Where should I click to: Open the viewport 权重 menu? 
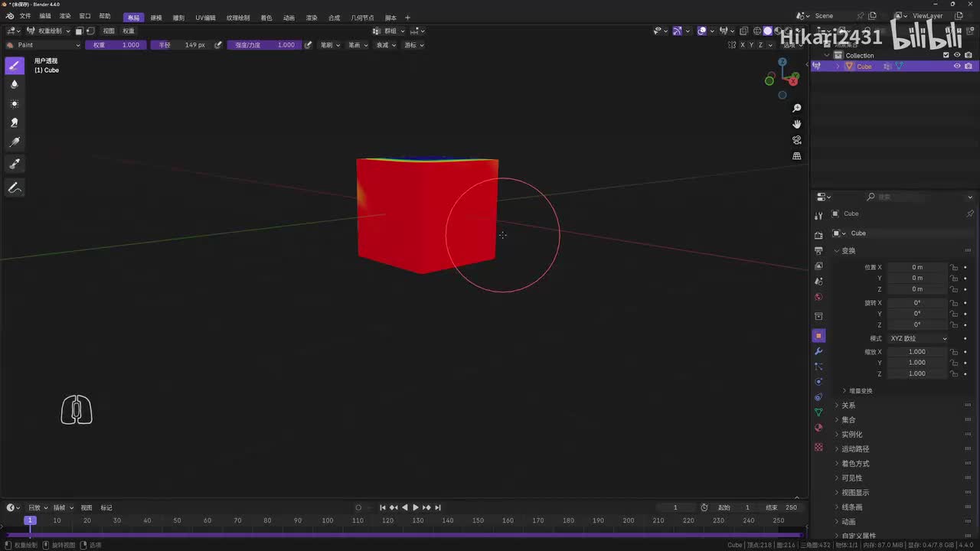129,31
